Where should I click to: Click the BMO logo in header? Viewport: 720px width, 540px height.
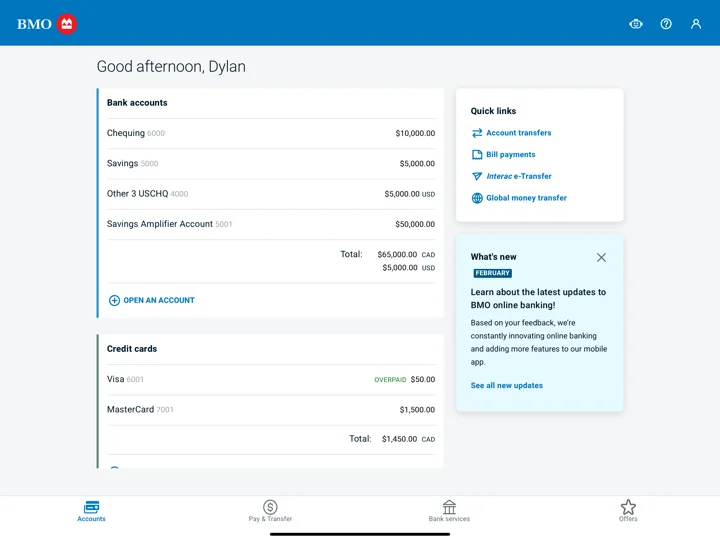47,24
